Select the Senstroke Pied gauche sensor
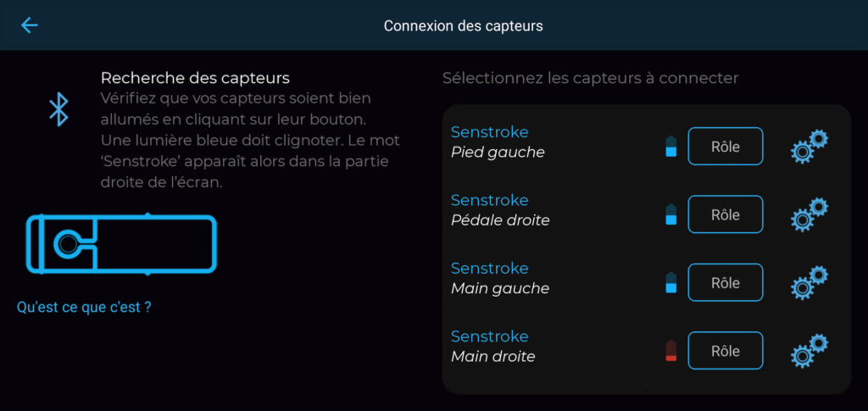The image size is (868, 411). pyautogui.click(x=646, y=146)
